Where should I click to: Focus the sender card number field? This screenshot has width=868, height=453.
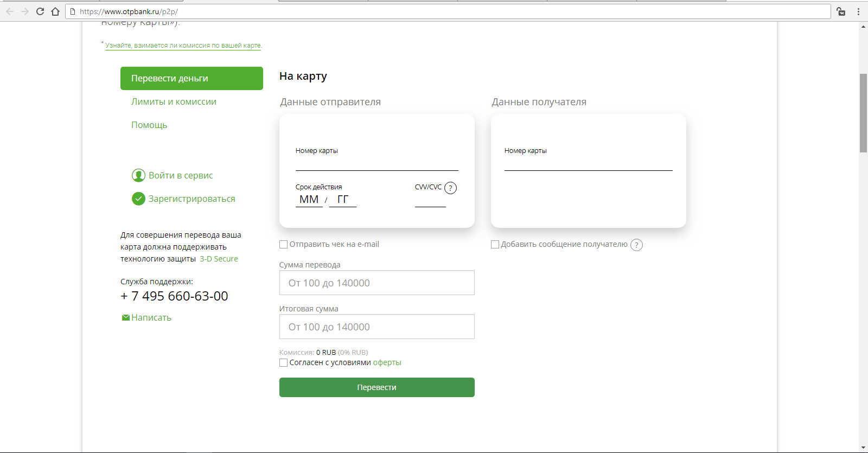[x=376, y=164]
